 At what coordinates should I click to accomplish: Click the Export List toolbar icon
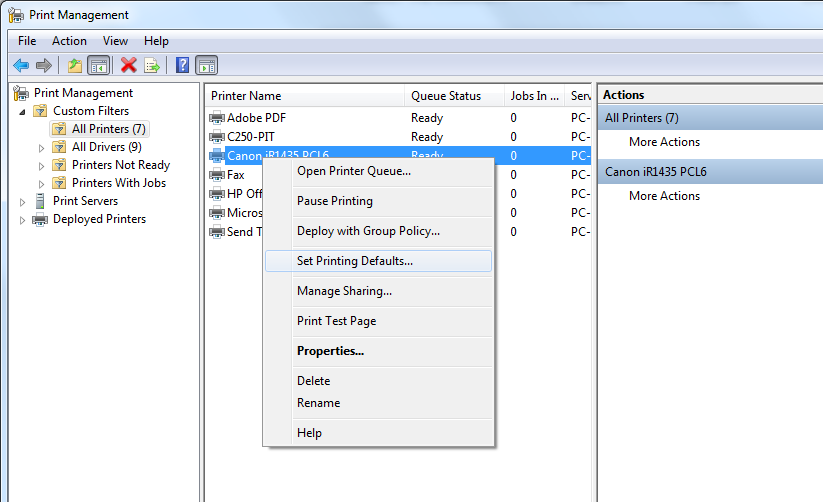152,65
